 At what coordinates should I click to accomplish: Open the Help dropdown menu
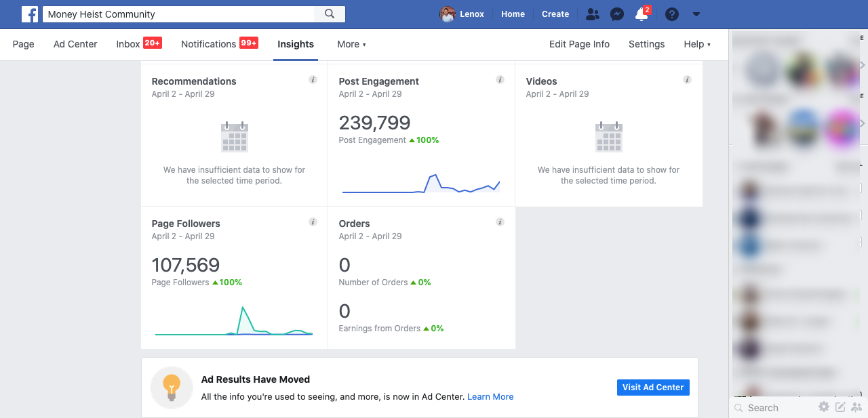[x=697, y=44]
